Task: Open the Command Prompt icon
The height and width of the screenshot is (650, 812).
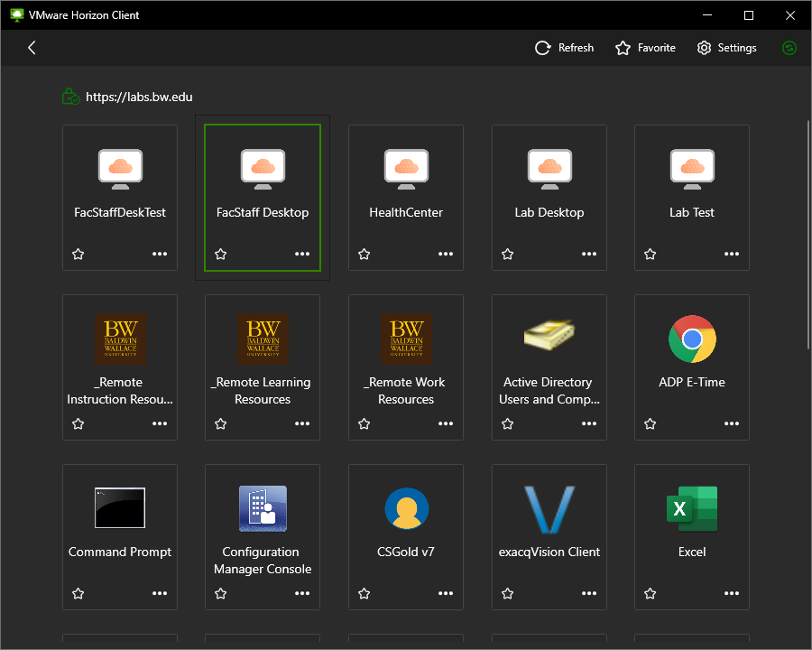Action: [120, 508]
